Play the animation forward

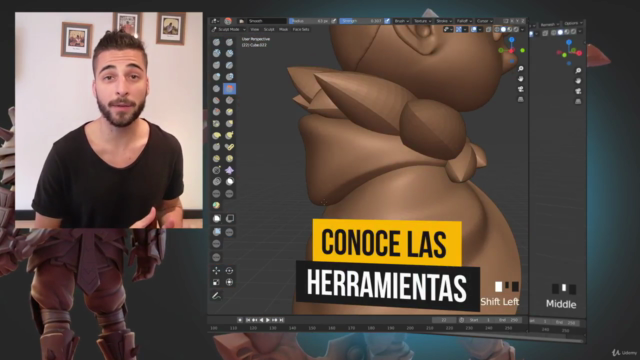point(268,320)
